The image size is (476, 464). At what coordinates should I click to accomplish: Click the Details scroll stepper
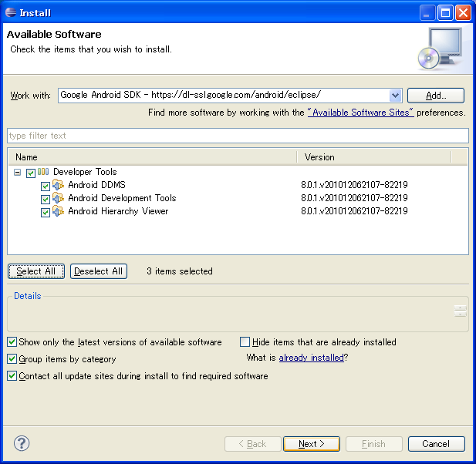coord(460,311)
